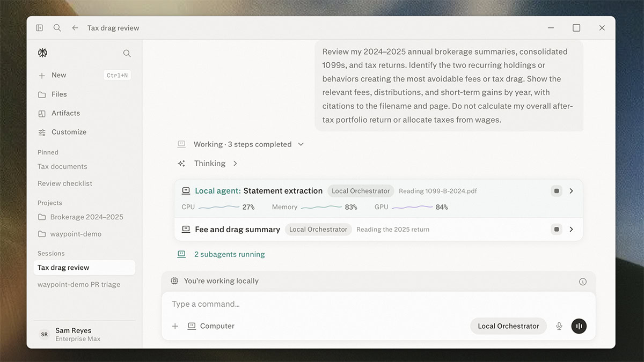Open search from the title bar magnifier
Screen dimensions: 644x362
click(x=57, y=28)
